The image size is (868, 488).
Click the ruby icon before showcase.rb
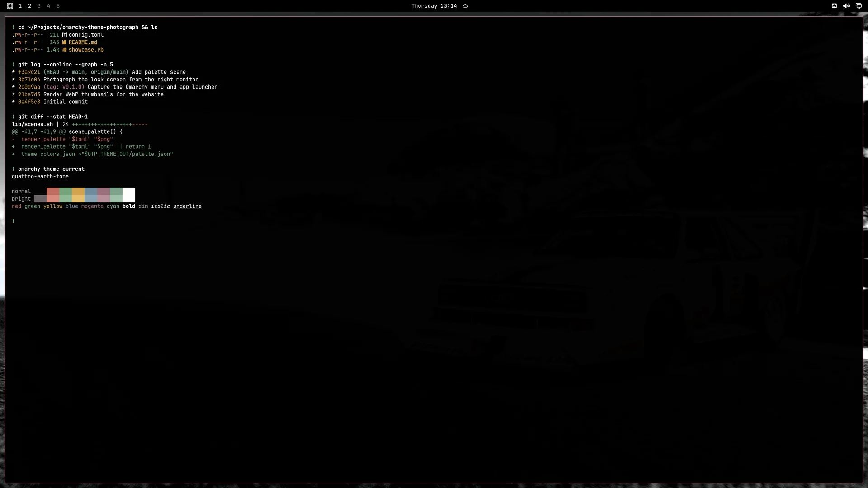click(x=64, y=50)
